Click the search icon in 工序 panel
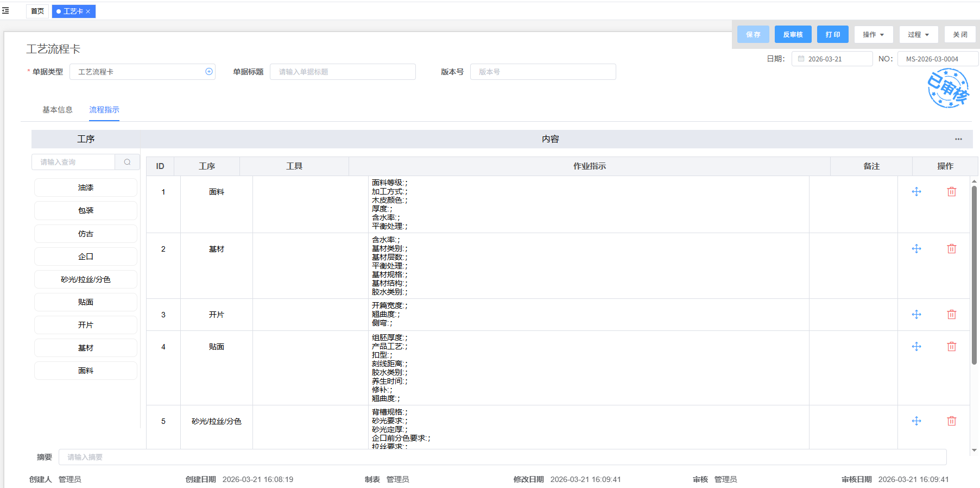This screenshot has height=488, width=980. click(127, 162)
